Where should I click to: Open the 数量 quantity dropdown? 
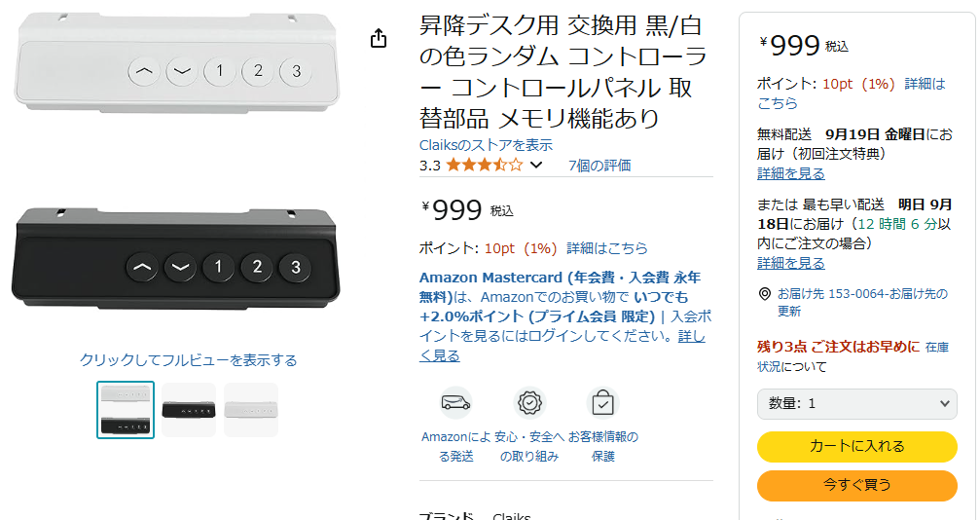coord(856,403)
